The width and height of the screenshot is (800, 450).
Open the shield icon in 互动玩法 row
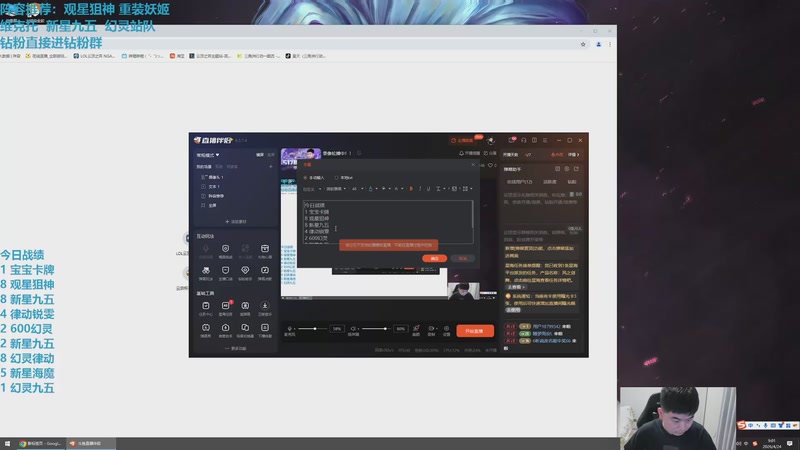point(226,248)
